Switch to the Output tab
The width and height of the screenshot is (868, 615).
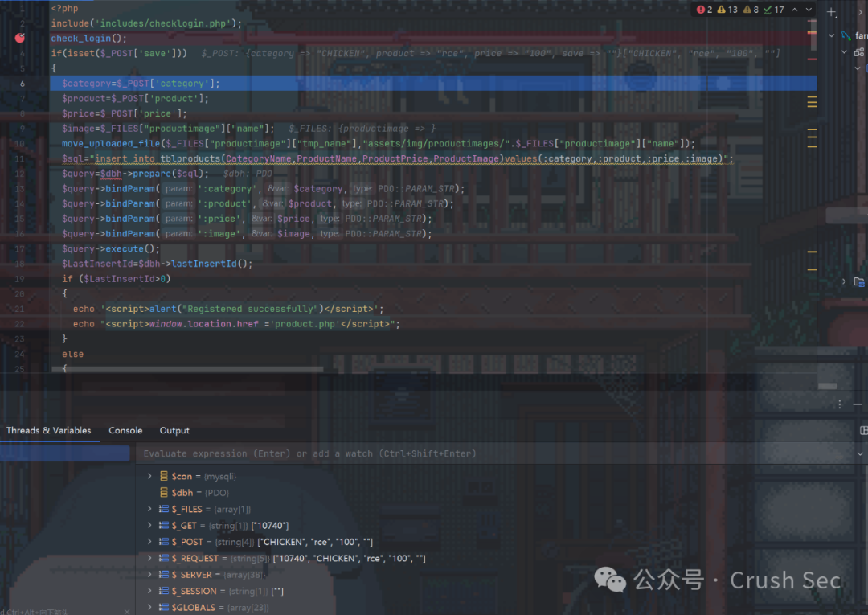pos(174,430)
